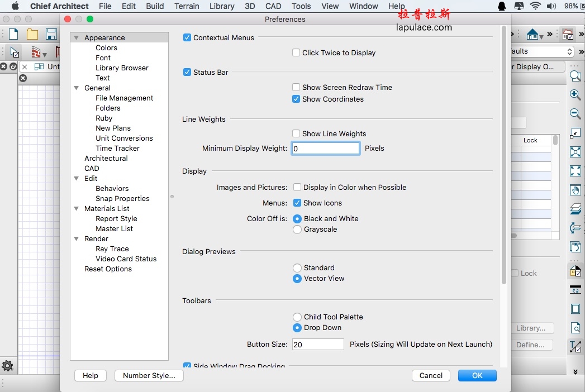
Task: Click the Fill Window arrows icon
Action: pos(575,152)
